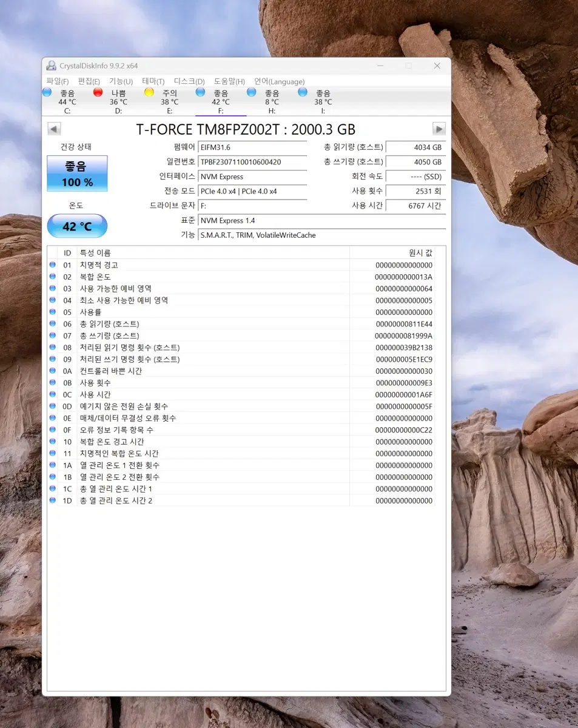Click status orb of attribute 0B 사용 횟수

[53, 382]
